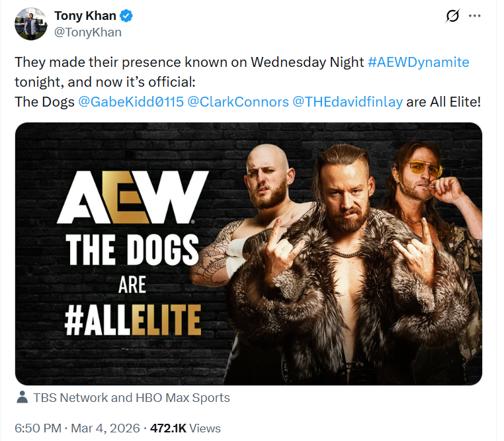
Task: Open the #AEWDynamite hashtag
Action: (419, 62)
